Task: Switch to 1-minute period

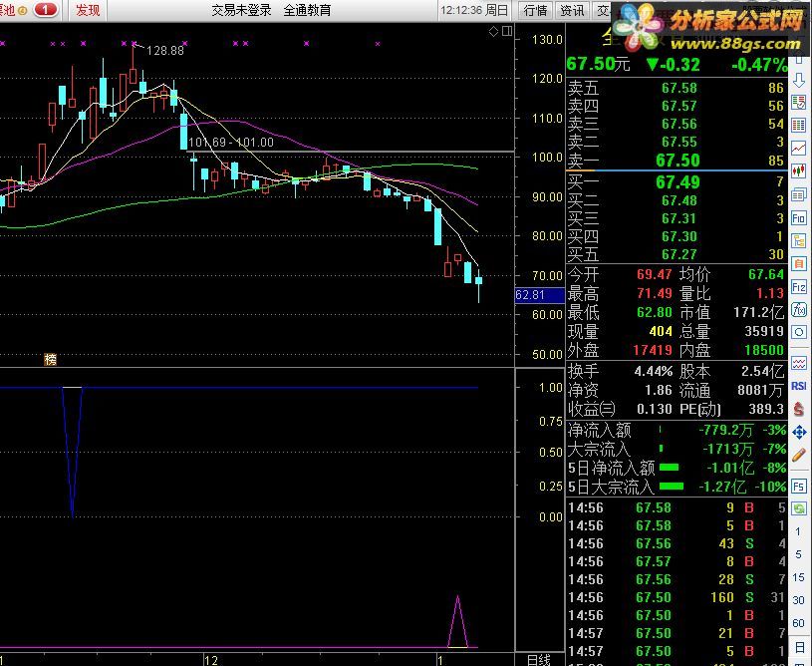Action: coord(798,531)
